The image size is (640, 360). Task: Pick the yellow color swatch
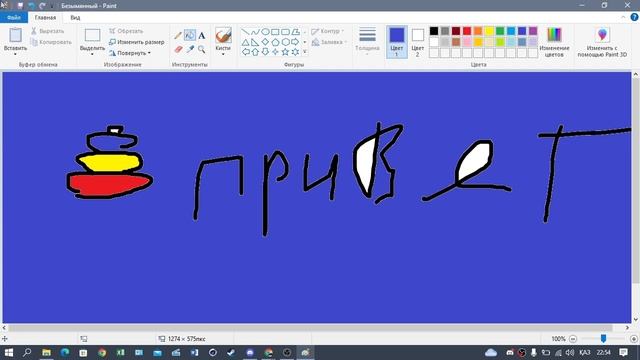[x=489, y=31]
